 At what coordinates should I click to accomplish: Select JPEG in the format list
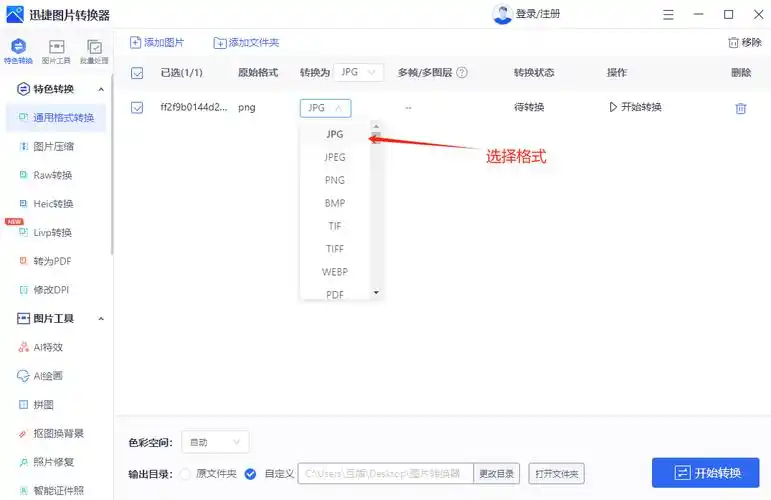(x=335, y=157)
